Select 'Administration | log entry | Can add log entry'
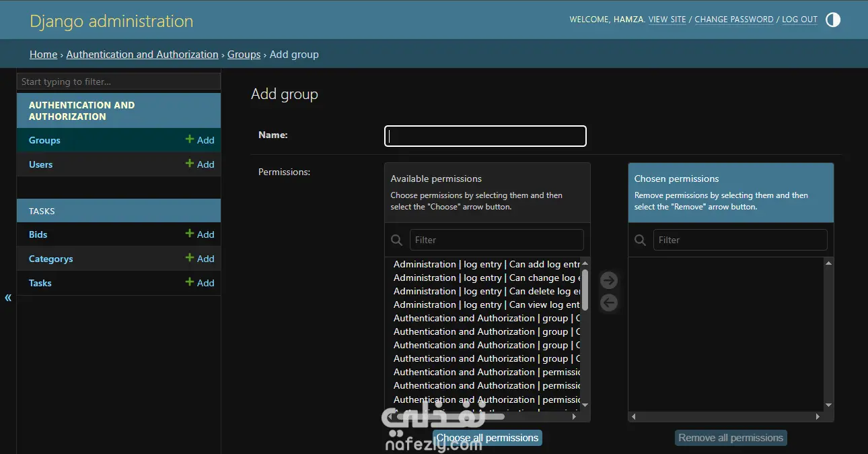Viewport: 868px width, 454px height. 486,264
